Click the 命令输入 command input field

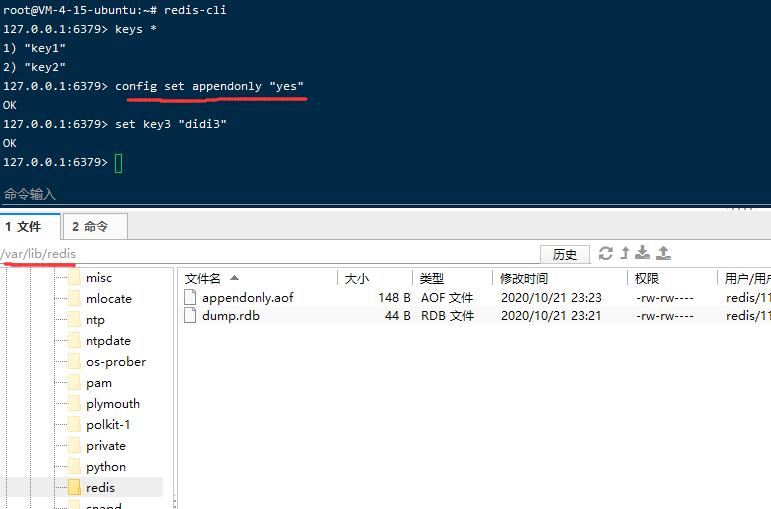[x=386, y=194]
